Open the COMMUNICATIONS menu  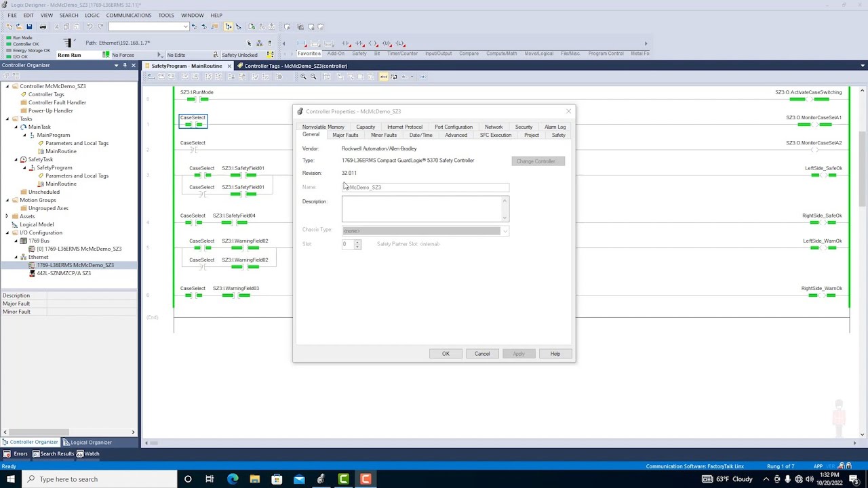coord(129,15)
